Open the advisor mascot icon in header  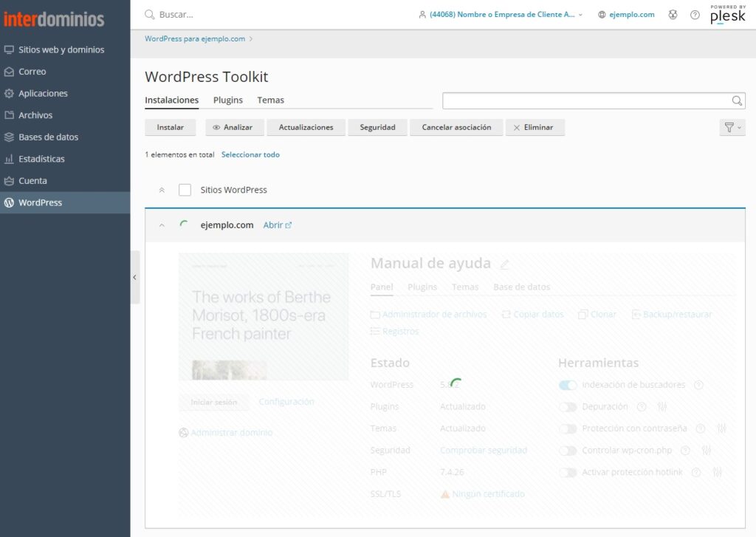click(x=673, y=15)
